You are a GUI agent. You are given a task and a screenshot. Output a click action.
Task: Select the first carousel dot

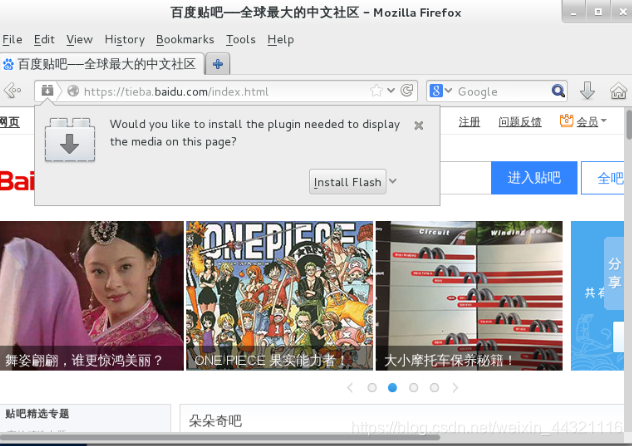click(x=372, y=388)
